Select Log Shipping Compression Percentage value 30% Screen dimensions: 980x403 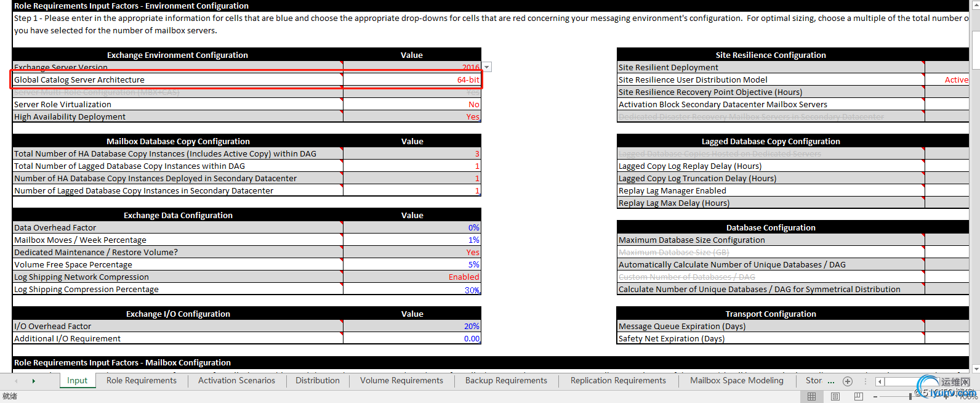[x=412, y=289]
